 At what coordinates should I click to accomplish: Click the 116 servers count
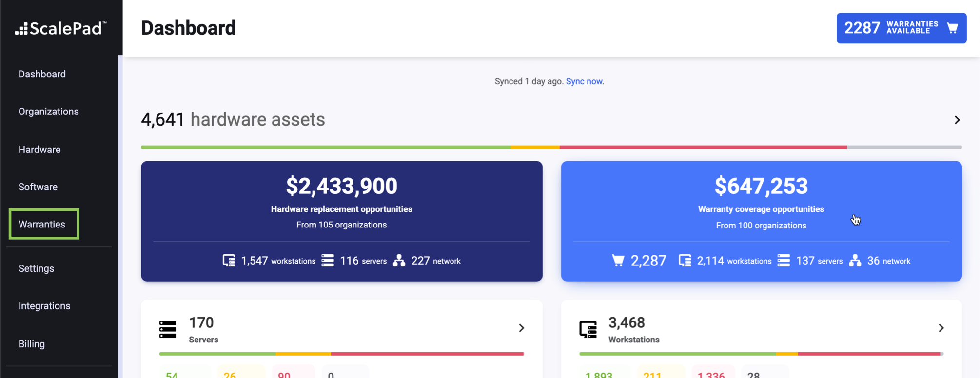tap(363, 261)
